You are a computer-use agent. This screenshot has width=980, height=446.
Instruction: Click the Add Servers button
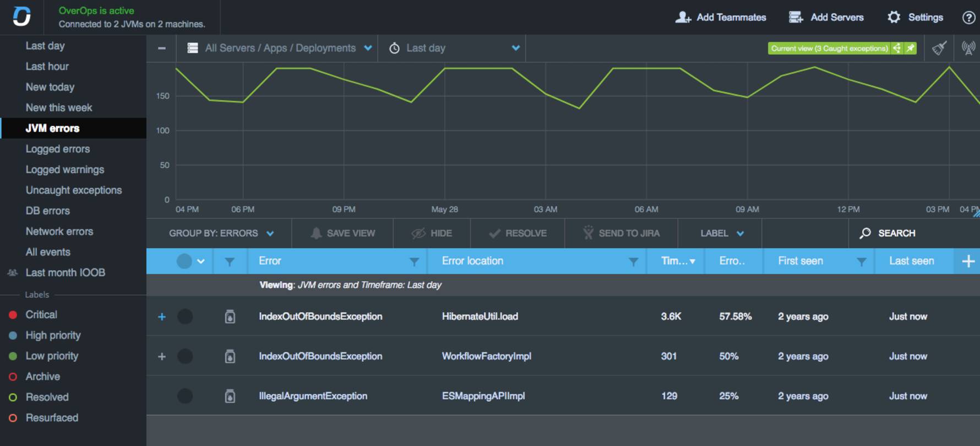(x=826, y=17)
